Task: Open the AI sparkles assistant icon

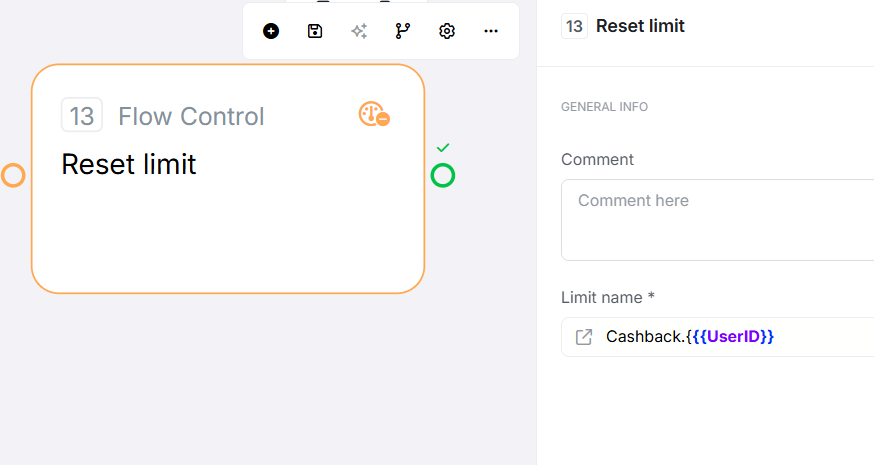Action: (359, 31)
